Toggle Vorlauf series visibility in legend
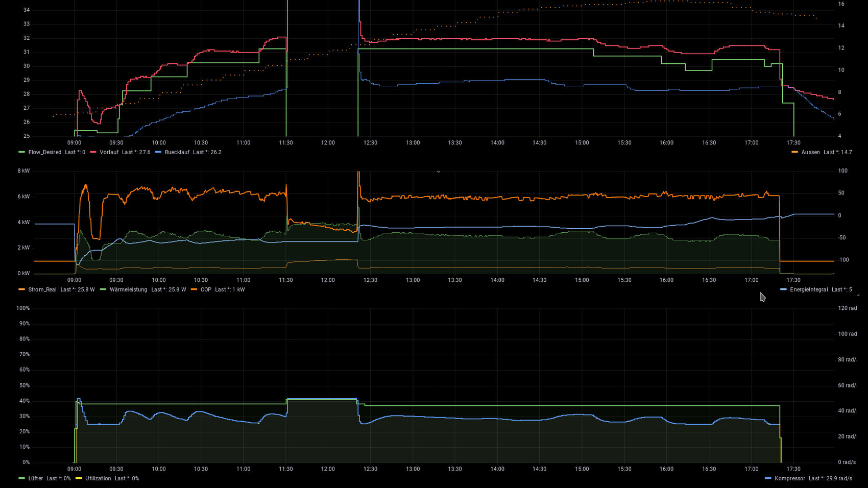This screenshot has width=868, height=488. tap(109, 152)
